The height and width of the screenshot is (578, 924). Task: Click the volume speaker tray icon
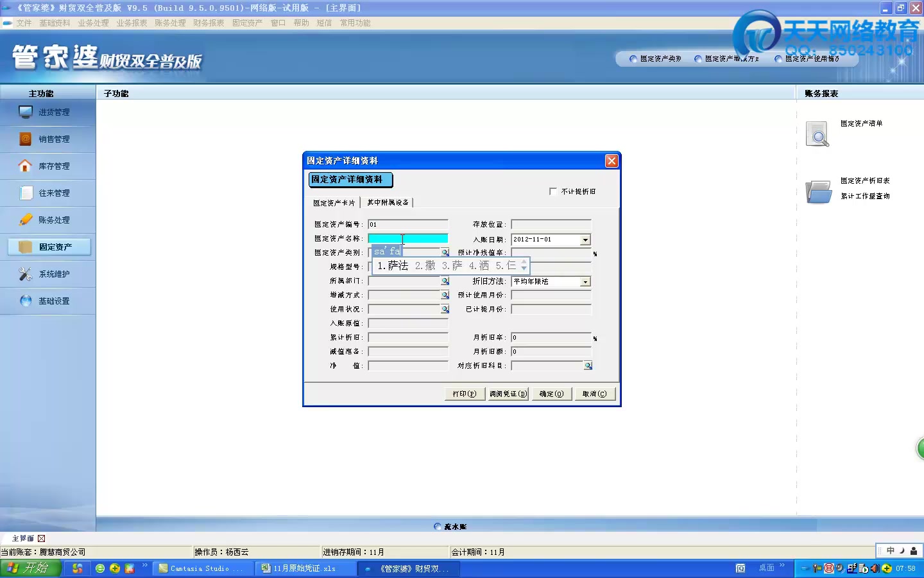click(x=875, y=568)
